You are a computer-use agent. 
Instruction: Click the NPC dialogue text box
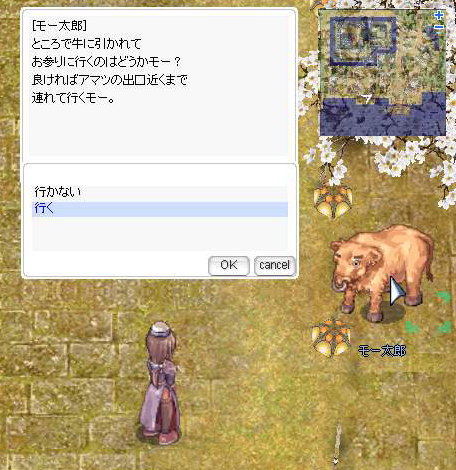(159, 85)
